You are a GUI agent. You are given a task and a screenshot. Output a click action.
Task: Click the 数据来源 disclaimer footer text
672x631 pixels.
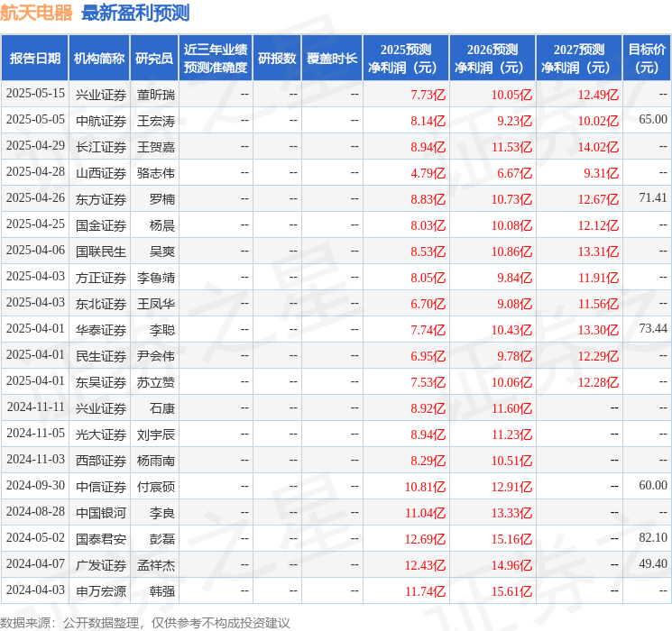(x=145, y=623)
